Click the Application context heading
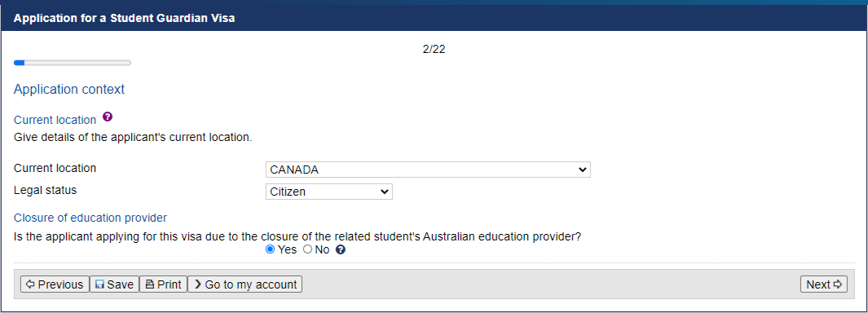This screenshot has width=868, height=313. 69,89
